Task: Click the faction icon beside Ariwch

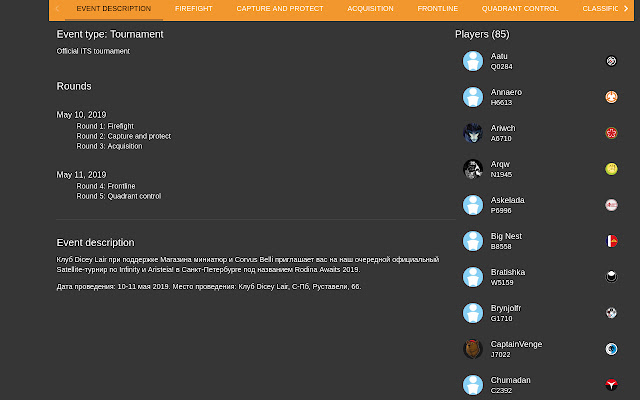Action: pyautogui.click(x=611, y=133)
